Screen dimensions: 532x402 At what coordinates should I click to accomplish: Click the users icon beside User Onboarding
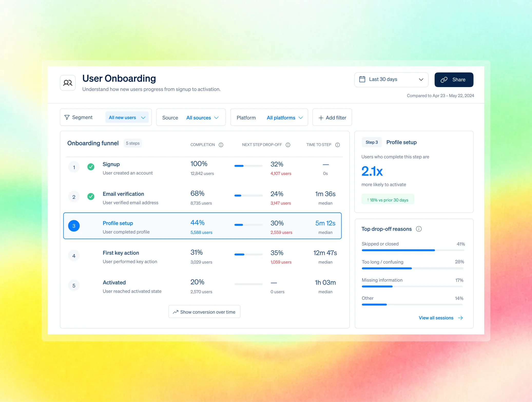click(x=68, y=83)
